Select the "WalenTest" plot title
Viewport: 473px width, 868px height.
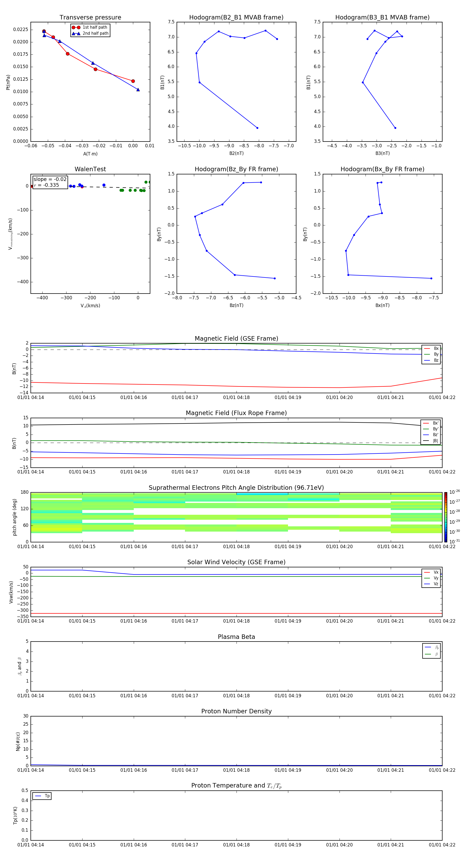point(90,169)
